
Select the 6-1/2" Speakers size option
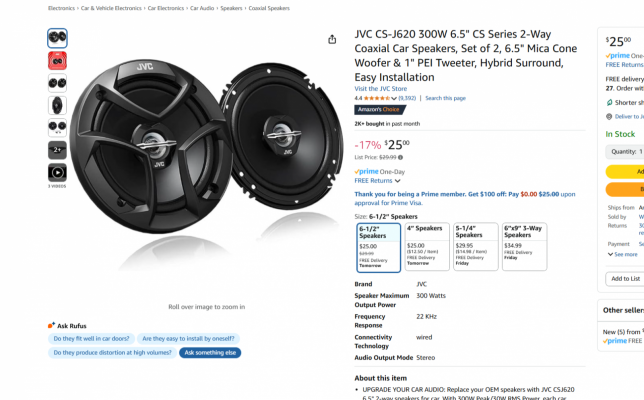tap(377, 246)
